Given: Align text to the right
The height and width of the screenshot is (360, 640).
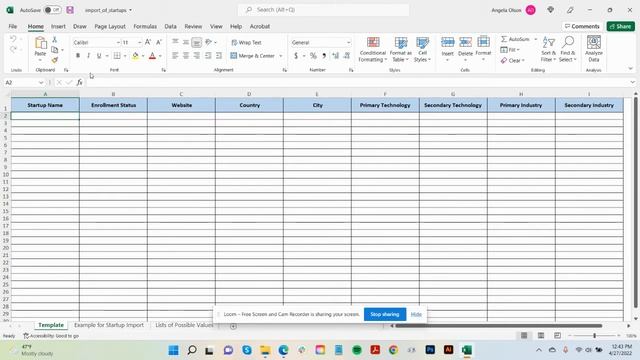Looking at the screenshot, I should point(196,56).
